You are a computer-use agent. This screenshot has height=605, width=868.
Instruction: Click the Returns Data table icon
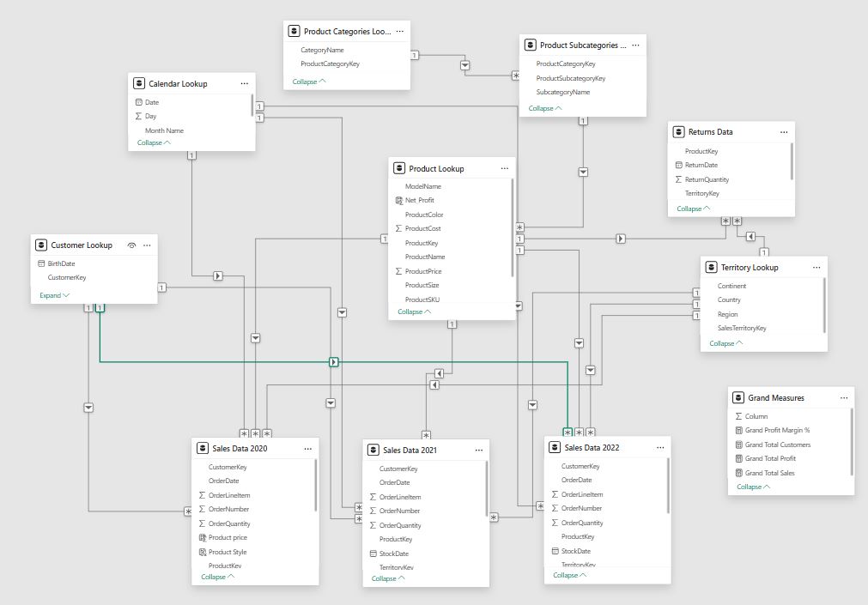(x=678, y=132)
